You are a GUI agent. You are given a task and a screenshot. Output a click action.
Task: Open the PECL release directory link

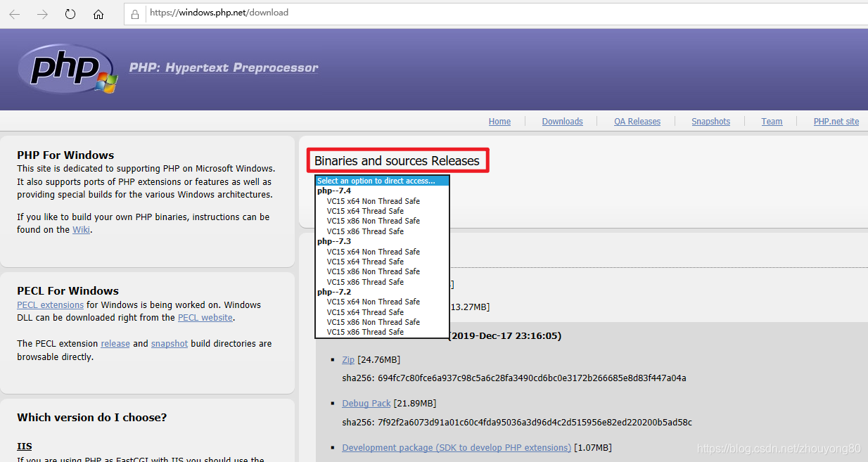pos(115,344)
